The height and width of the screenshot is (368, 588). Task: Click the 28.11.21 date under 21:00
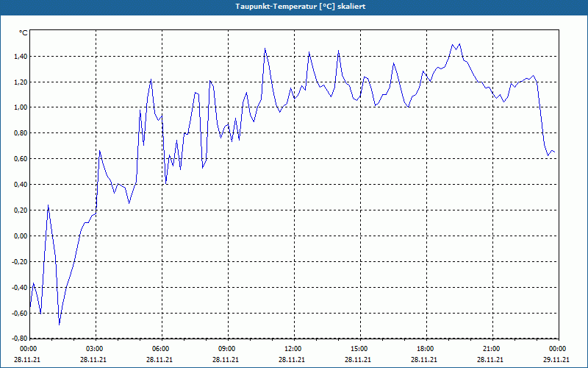pos(490,359)
